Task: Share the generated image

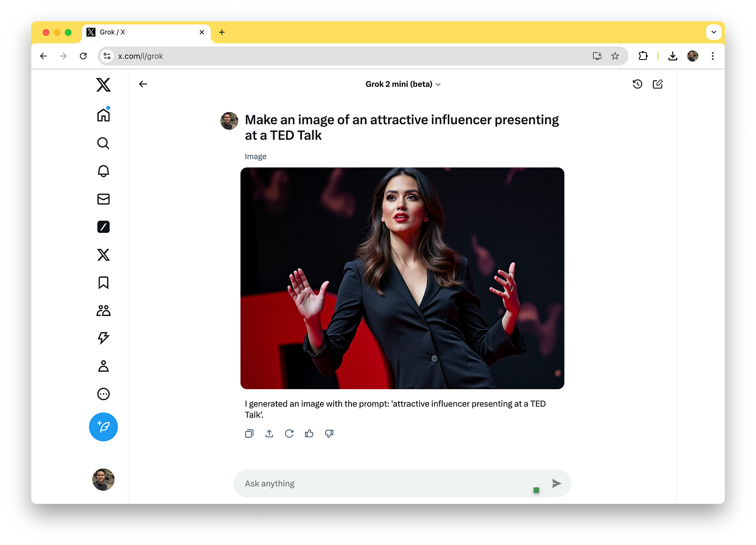Action: point(269,434)
